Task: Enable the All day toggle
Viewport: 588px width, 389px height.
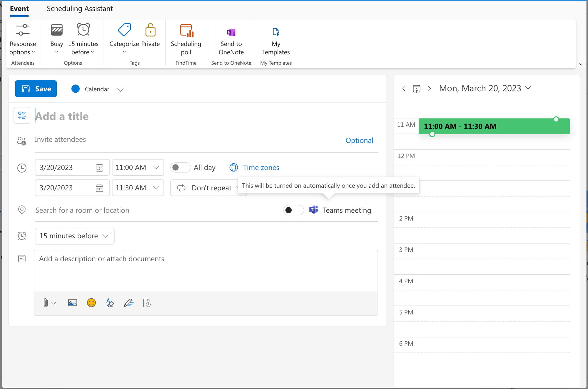Action: (180, 167)
